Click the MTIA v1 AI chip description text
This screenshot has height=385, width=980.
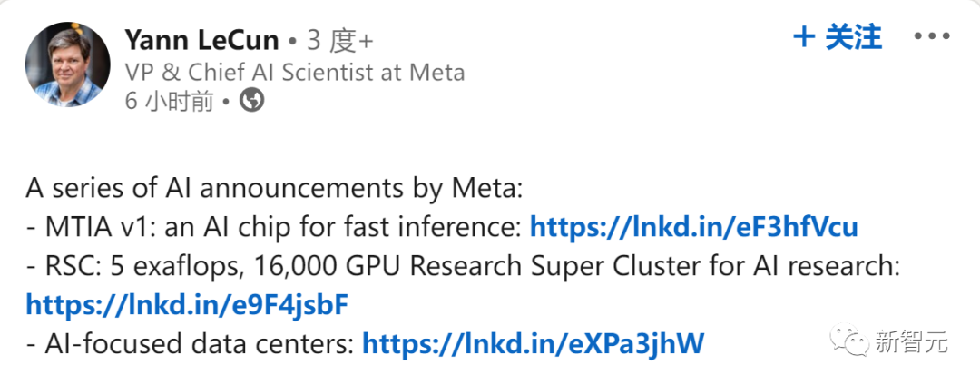click(x=274, y=228)
